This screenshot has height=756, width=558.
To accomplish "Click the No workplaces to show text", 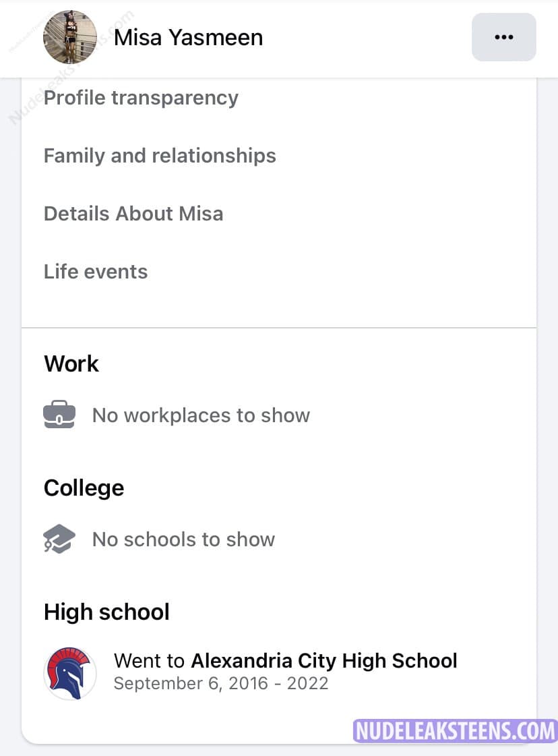I will (201, 415).
